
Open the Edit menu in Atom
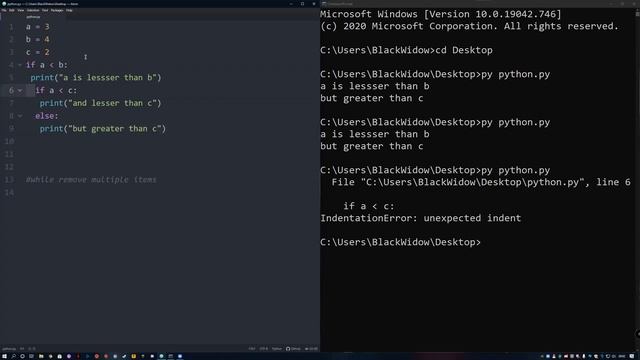coord(12,10)
